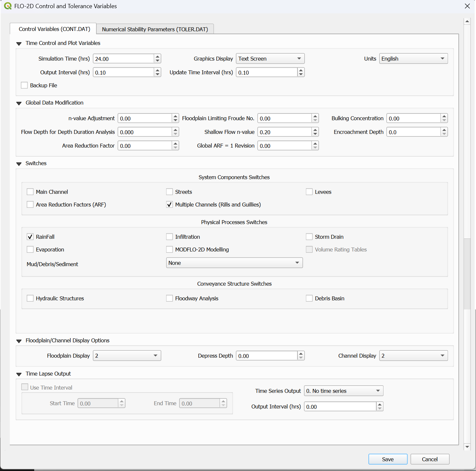Collapse the Switches section triangle
Screen dimensions: 476x471
[19, 164]
